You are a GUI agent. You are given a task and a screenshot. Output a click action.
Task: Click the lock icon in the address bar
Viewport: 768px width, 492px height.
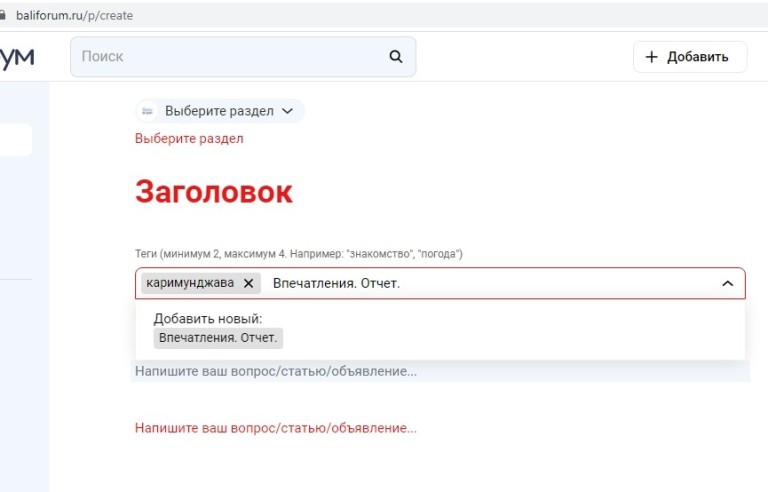click(x=3, y=15)
